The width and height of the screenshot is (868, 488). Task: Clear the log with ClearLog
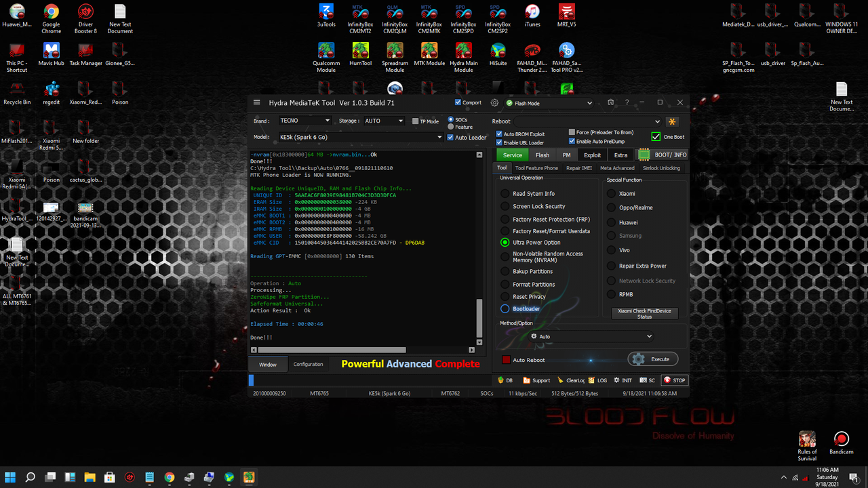[x=570, y=380]
